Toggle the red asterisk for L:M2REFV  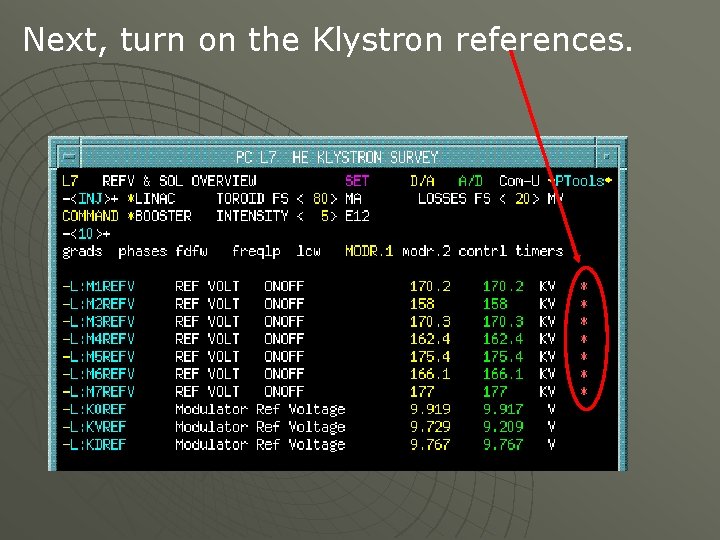(x=584, y=304)
